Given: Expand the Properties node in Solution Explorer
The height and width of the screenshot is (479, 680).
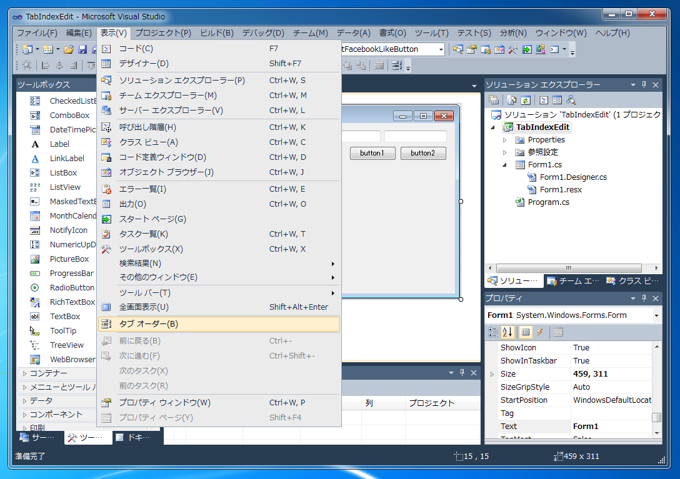Looking at the screenshot, I should coord(505,140).
